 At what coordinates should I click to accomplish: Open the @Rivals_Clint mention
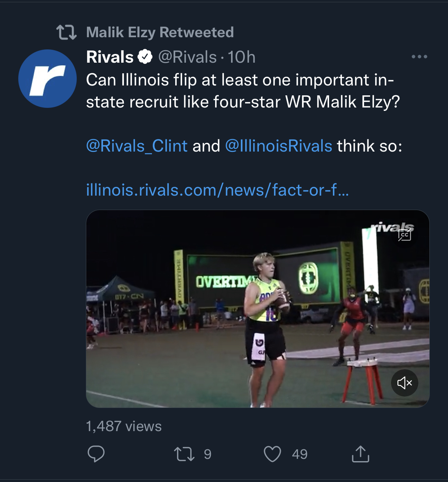[x=137, y=146]
